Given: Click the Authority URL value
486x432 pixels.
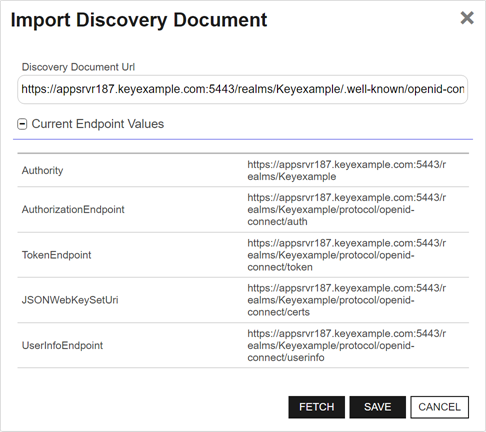Looking at the screenshot, I should click(347, 170).
